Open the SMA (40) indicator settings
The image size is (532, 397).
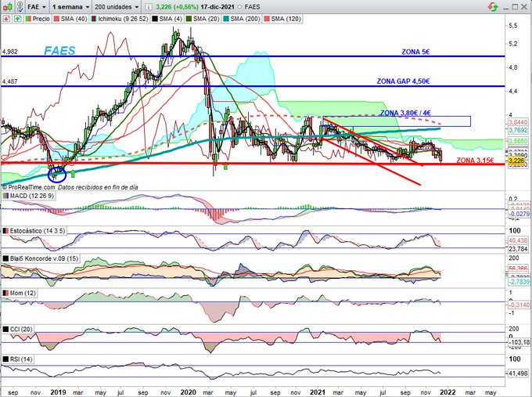(74, 19)
